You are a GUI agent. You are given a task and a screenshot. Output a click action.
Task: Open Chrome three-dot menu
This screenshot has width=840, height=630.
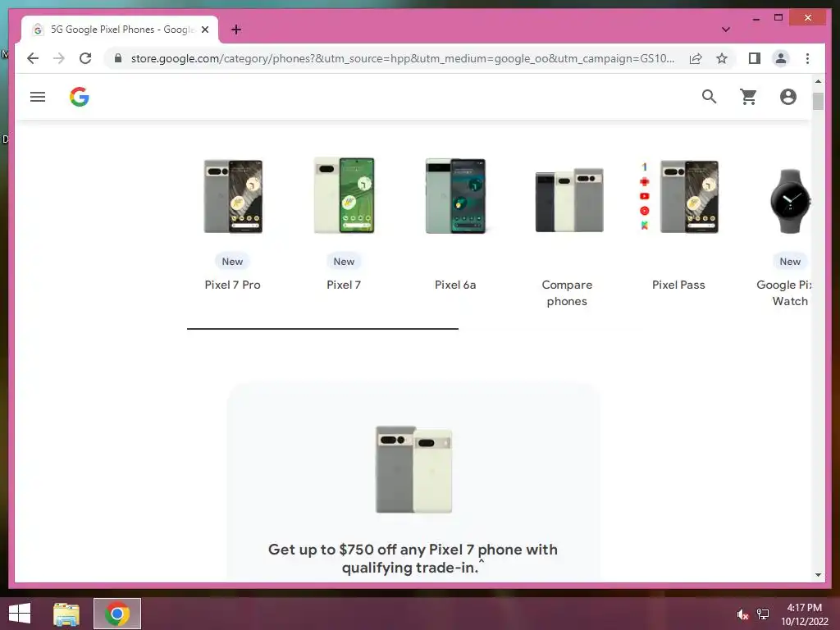coord(807,58)
